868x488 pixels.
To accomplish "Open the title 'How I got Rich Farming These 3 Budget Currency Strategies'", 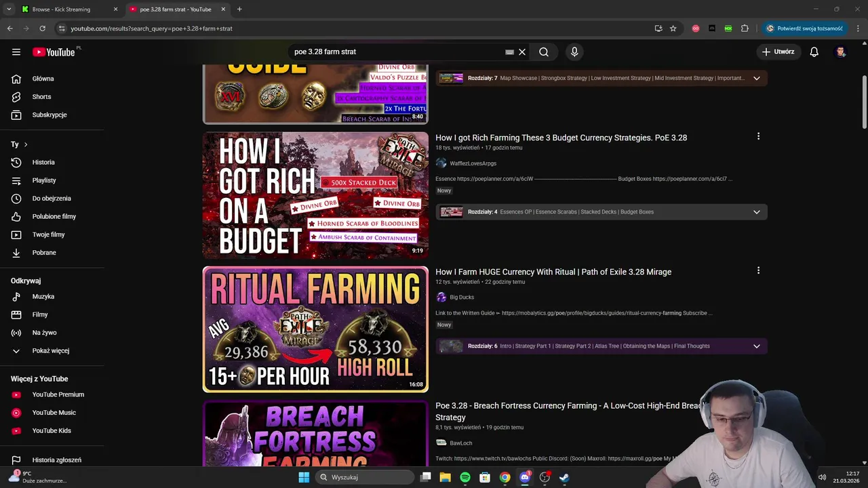I will [x=561, y=138].
